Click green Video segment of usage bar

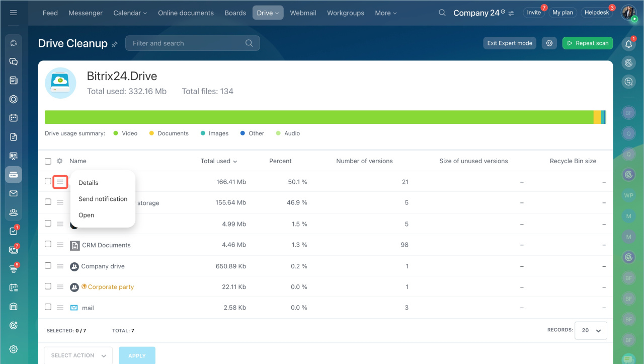[x=319, y=117]
